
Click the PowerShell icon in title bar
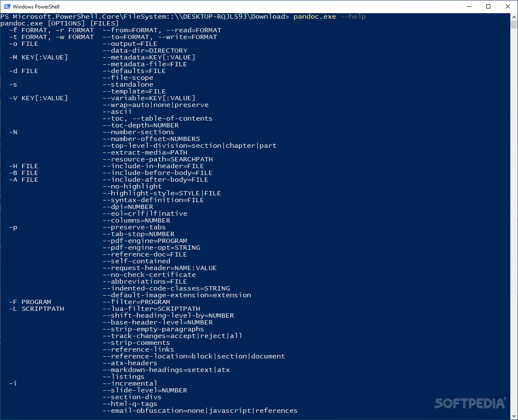(x=6, y=6)
